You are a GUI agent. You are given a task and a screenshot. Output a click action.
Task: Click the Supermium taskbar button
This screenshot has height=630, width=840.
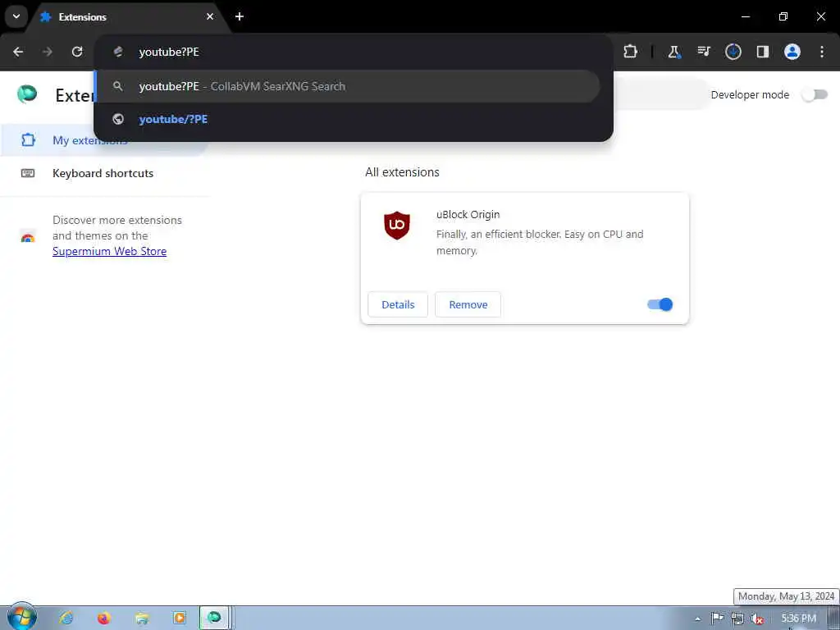pyautogui.click(x=214, y=618)
